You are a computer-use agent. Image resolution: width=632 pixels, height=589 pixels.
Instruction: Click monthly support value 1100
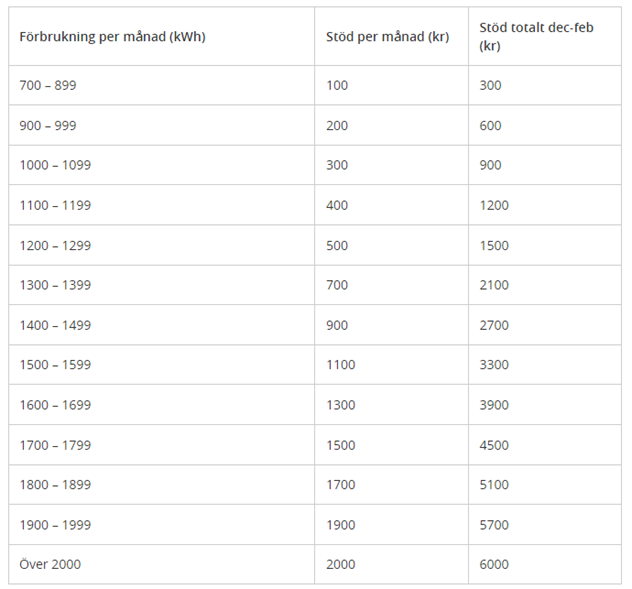341,365
